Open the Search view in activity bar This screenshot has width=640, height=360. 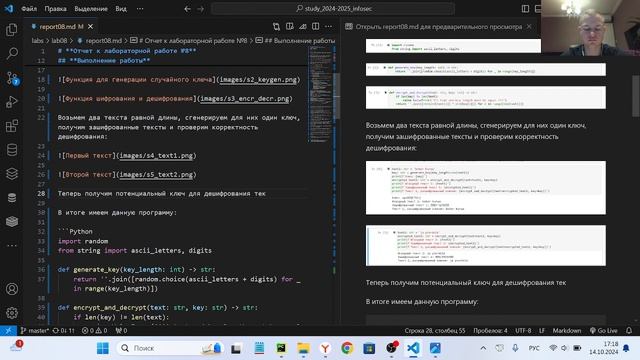(x=12, y=53)
